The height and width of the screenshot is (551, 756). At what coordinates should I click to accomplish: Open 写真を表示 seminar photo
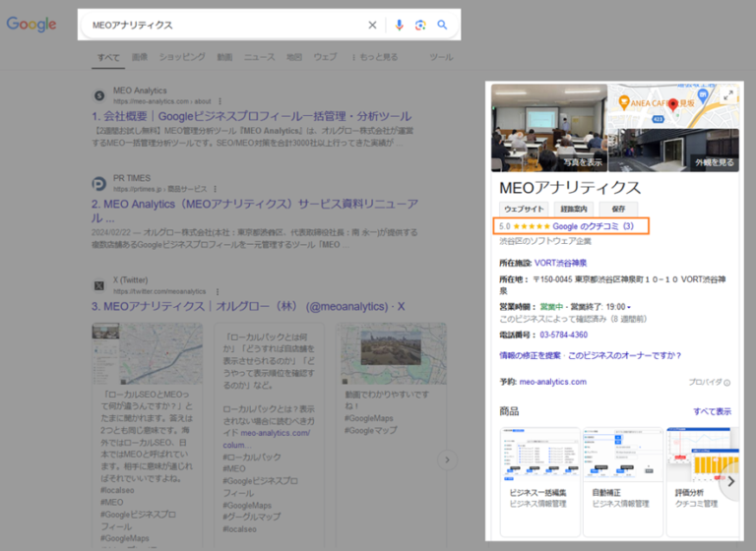[549, 128]
